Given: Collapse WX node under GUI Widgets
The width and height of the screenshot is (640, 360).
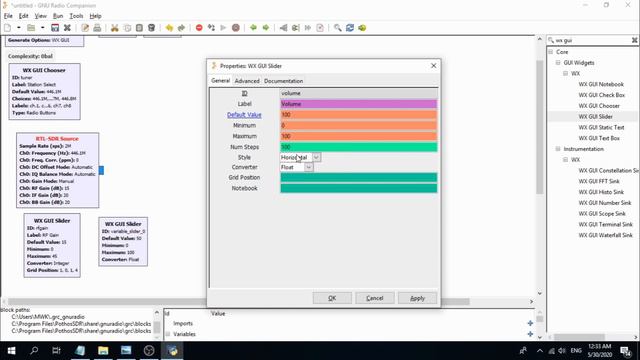Looking at the screenshot, I should click(565, 73).
